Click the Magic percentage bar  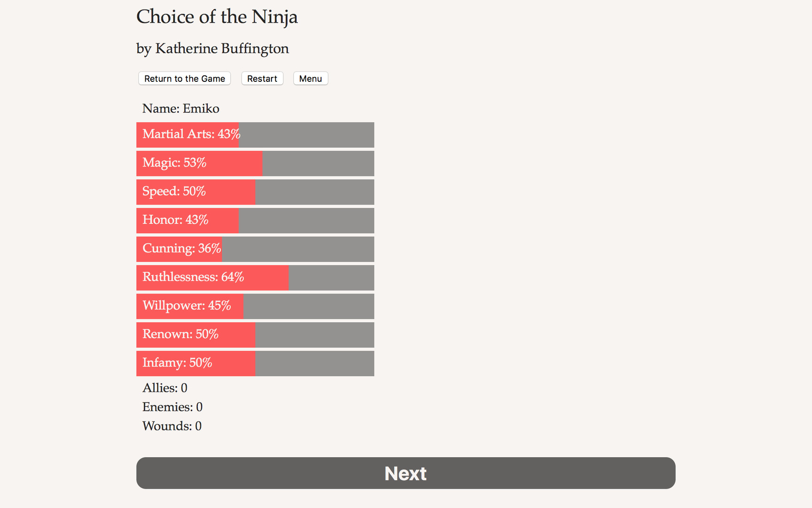coord(255,163)
